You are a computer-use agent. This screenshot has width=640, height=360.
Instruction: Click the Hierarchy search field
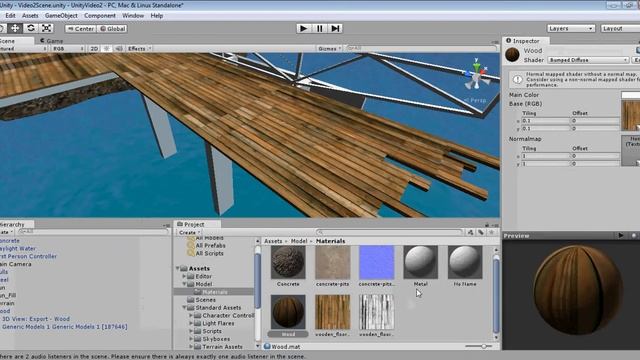pyautogui.click(x=94, y=231)
